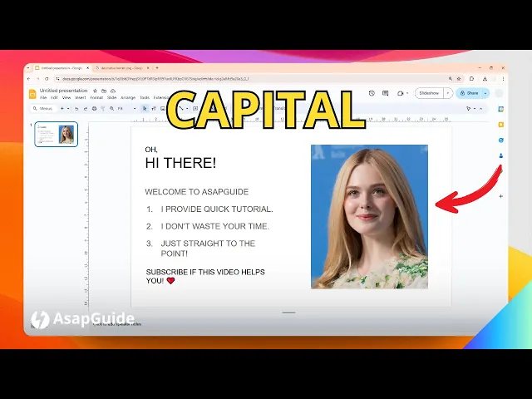The image size is (532, 399).
Task: Open Google Tasks side panel icon
Action: [x=500, y=140]
